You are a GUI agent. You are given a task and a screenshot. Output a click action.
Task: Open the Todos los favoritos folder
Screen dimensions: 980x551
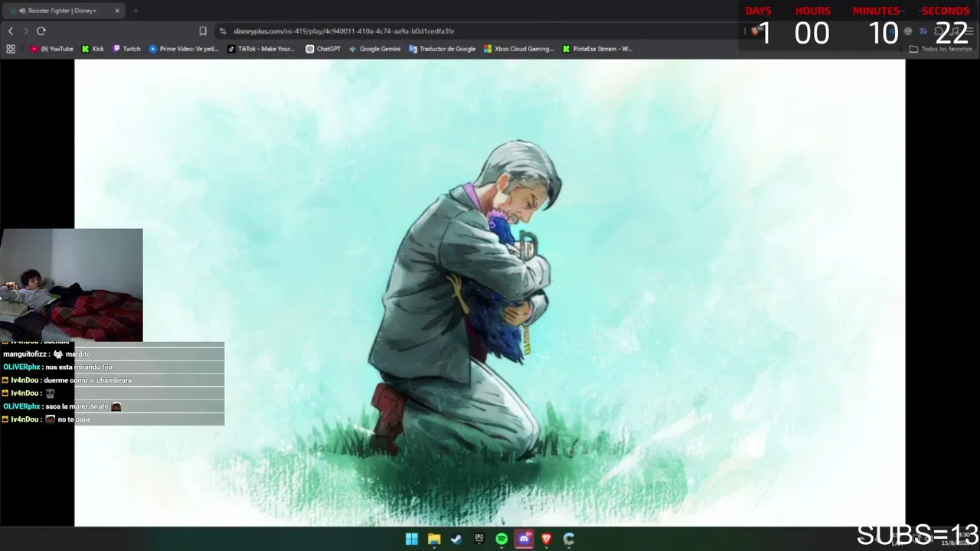tap(941, 49)
